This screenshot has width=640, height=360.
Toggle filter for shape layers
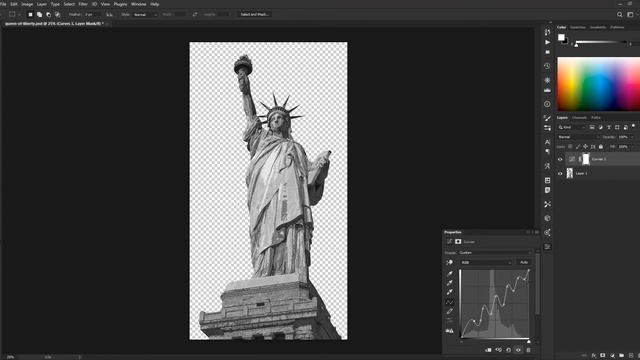tap(617, 127)
